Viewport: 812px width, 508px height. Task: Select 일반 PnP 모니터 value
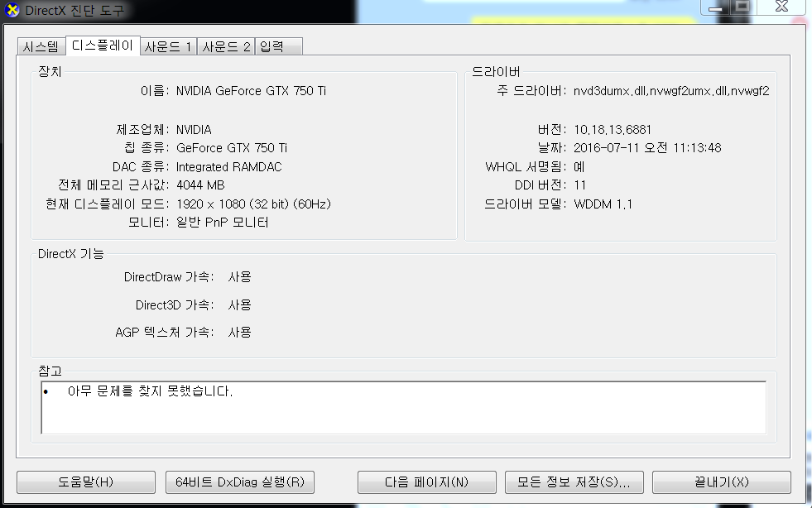click(x=222, y=223)
